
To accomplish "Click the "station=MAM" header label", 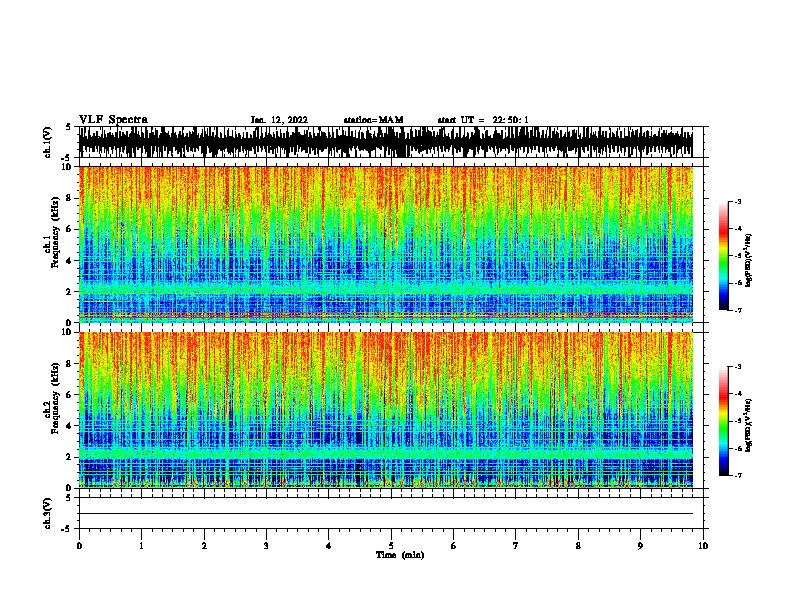I will [373, 120].
